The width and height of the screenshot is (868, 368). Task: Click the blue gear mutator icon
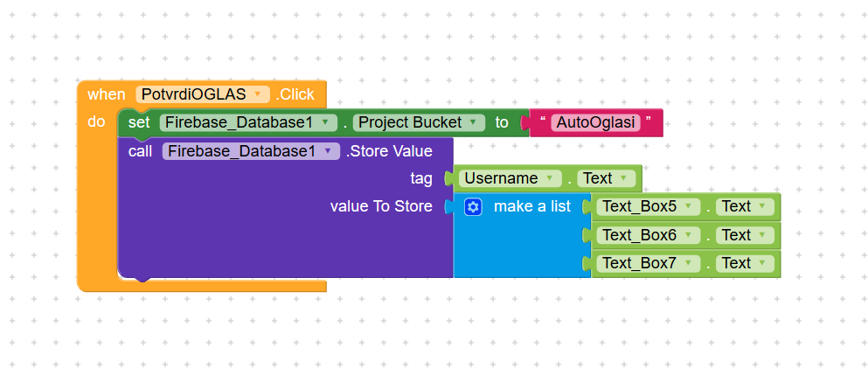473,206
